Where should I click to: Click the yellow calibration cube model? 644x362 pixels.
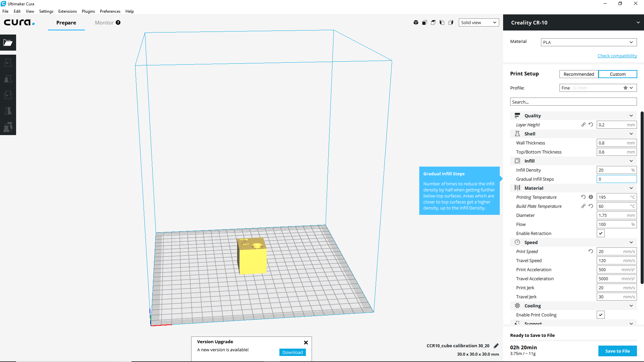[x=252, y=256]
